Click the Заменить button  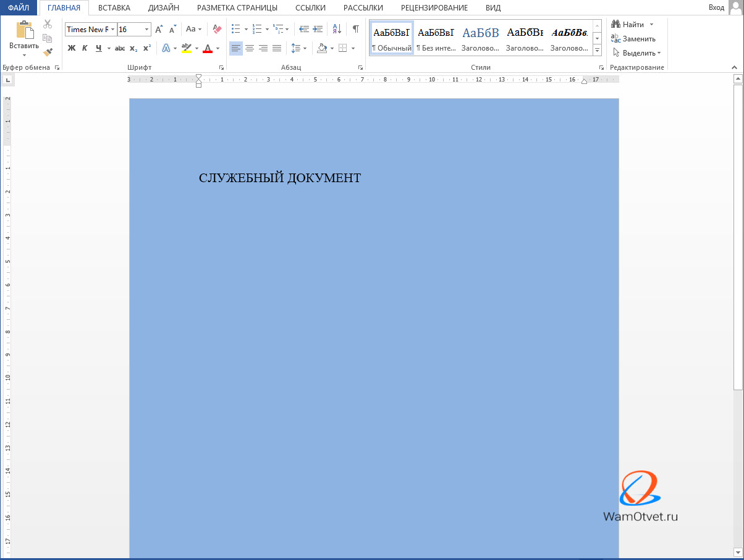633,38
